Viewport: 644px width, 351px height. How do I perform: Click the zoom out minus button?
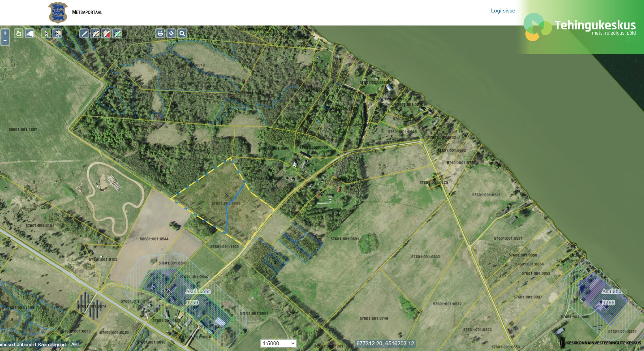[x=5, y=41]
